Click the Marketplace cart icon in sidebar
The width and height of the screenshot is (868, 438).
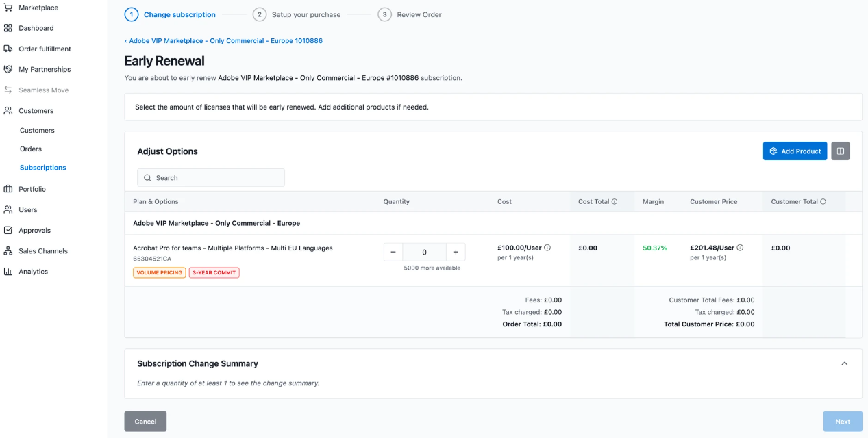8,8
